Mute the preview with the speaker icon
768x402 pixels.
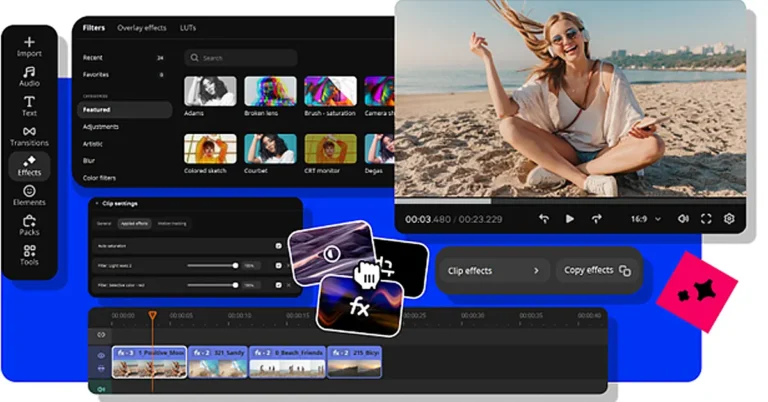click(x=683, y=218)
